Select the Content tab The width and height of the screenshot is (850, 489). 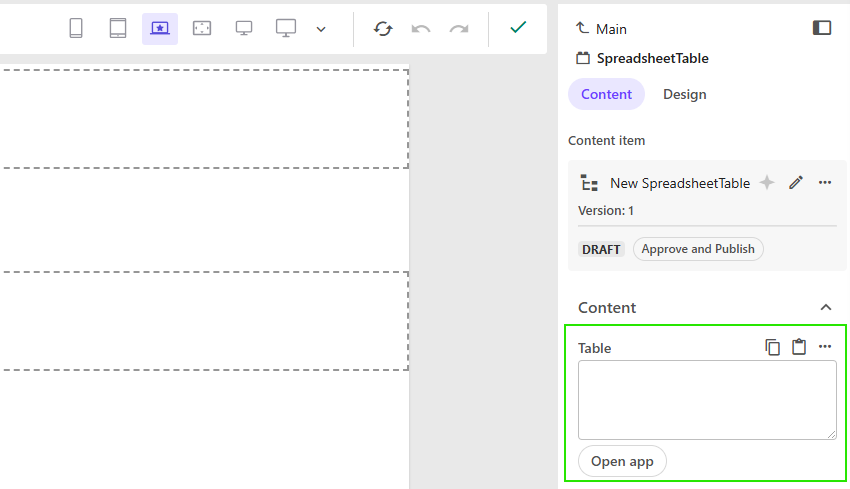click(606, 94)
